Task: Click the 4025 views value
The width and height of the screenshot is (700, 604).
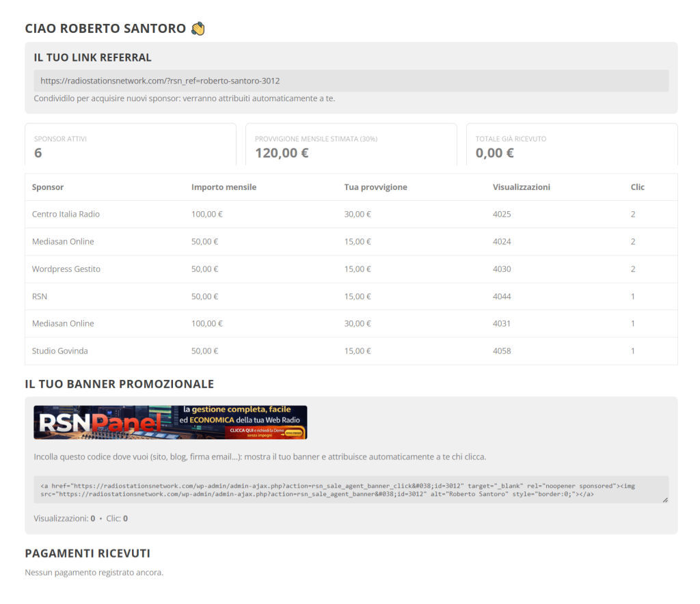Action: tap(502, 214)
